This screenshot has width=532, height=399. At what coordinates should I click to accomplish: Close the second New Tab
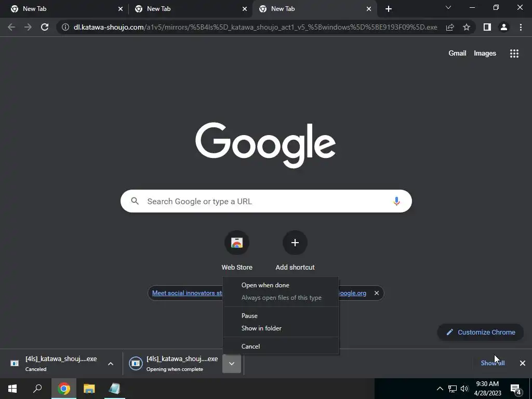245,9
